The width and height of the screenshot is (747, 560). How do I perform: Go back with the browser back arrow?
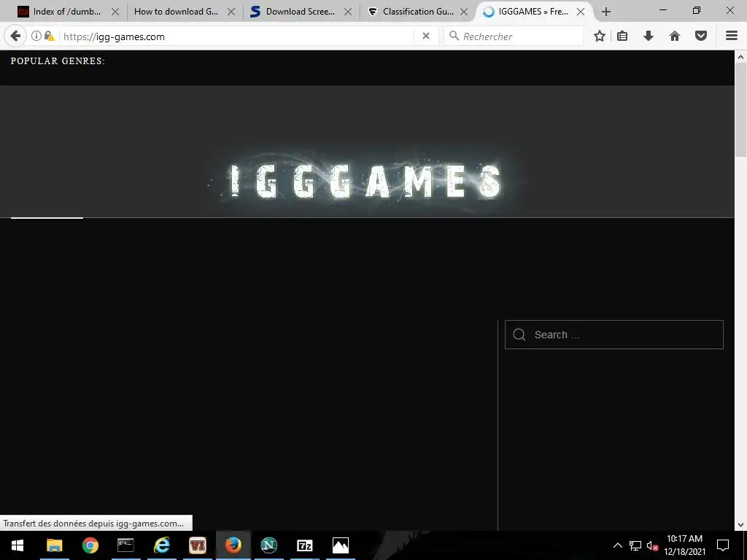coord(15,36)
